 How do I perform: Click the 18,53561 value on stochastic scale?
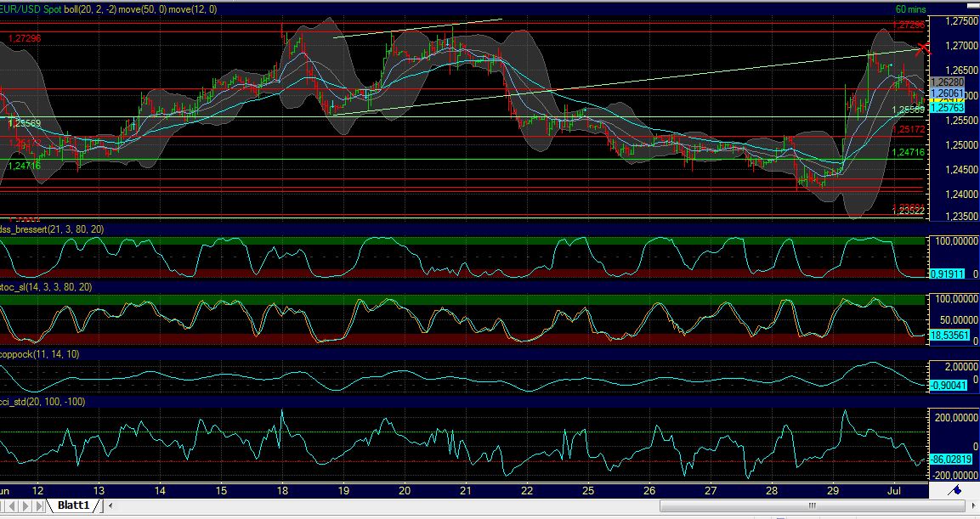coord(949,336)
